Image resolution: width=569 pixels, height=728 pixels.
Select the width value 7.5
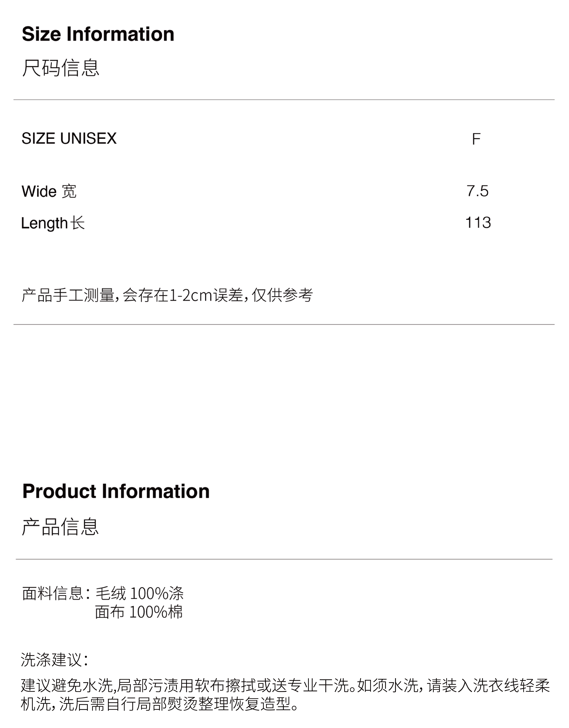(x=477, y=191)
